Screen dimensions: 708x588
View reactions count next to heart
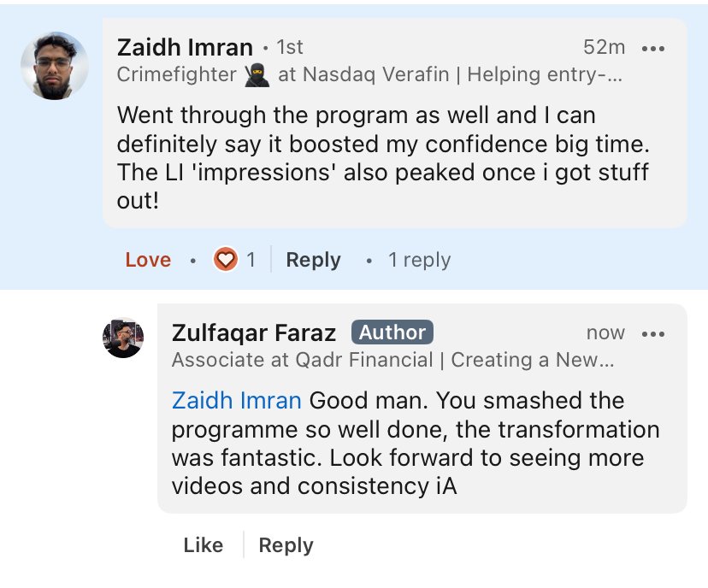251,260
